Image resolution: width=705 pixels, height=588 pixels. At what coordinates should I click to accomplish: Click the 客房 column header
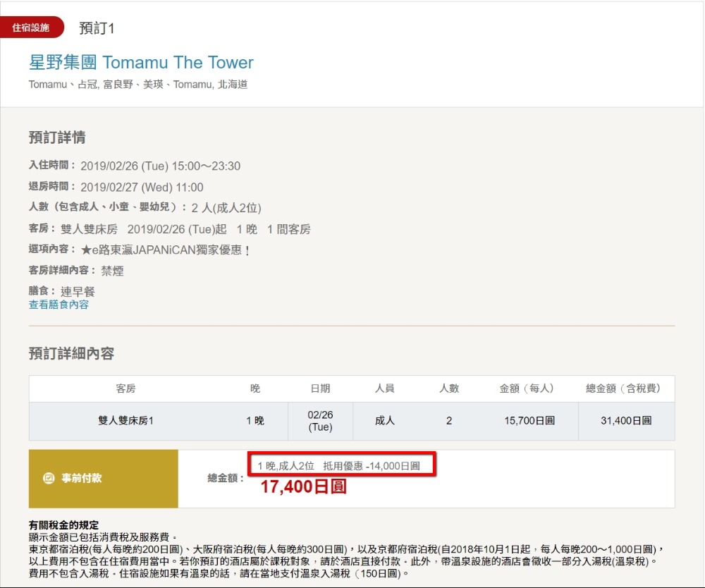coord(126,388)
